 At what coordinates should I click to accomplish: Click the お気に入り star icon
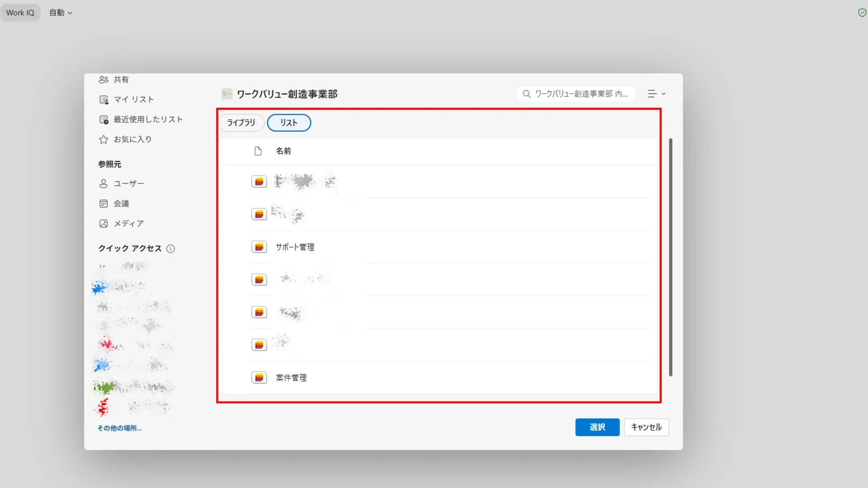click(x=104, y=139)
